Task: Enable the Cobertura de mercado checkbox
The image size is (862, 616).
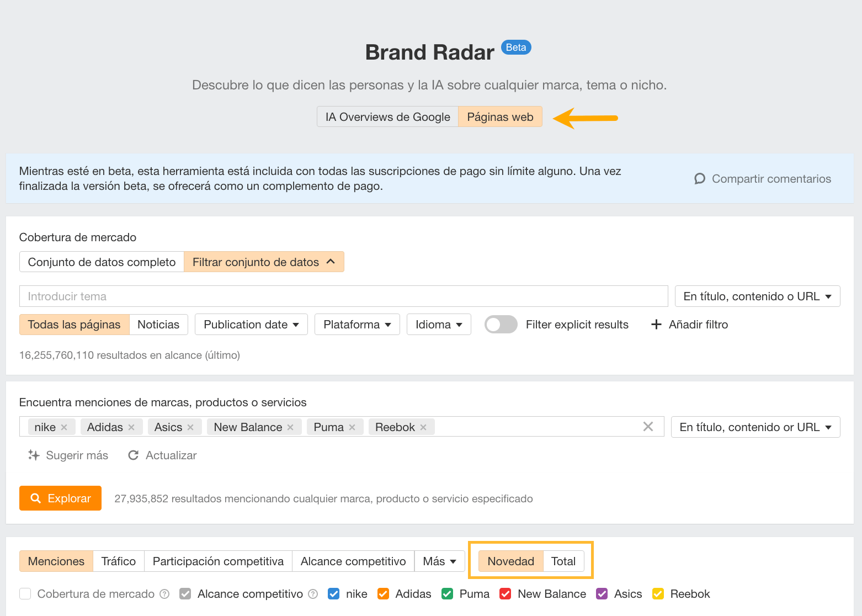Action: (25, 593)
